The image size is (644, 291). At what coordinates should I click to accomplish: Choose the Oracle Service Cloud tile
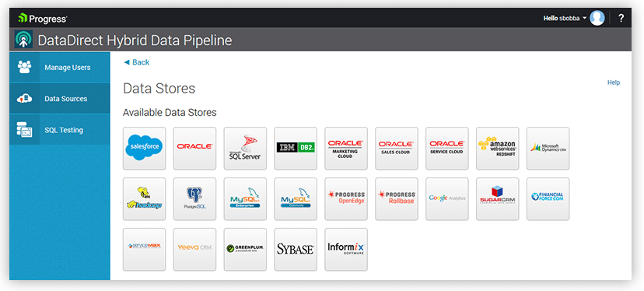(x=447, y=149)
